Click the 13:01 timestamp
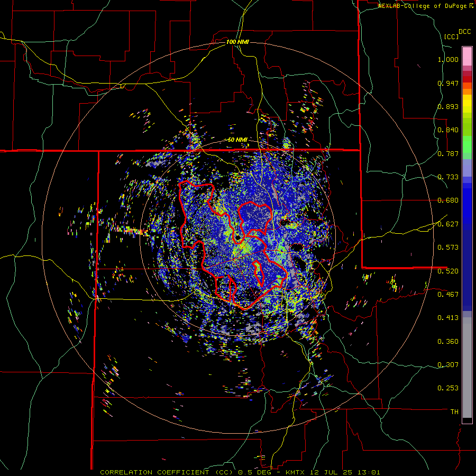Viewport: 476px width, 476px height. [x=369, y=472]
